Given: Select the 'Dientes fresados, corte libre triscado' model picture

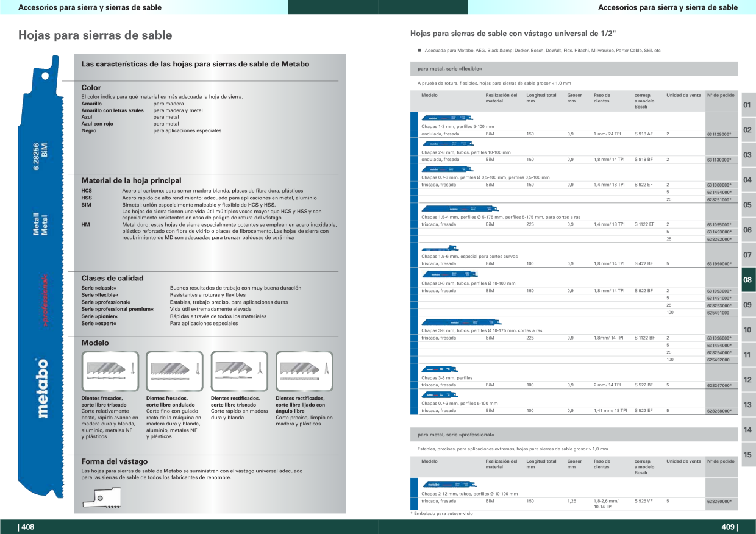Looking at the screenshot, I should [110, 371].
